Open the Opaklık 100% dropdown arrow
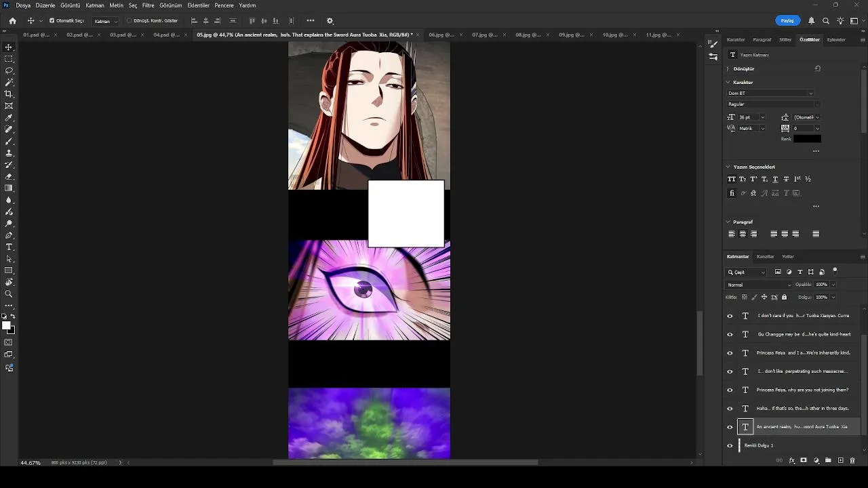The image size is (868, 488). [x=833, y=285]
